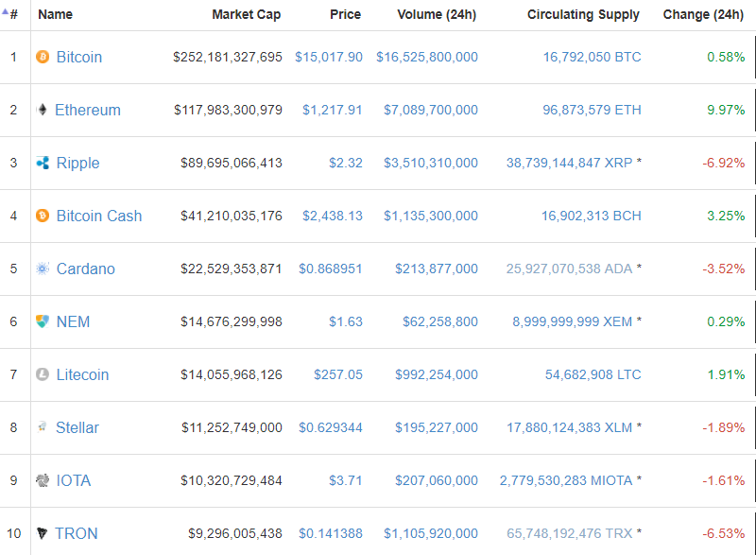
Task: Click supply 16,902,313 BCH
Action: [x=592, y=216]
